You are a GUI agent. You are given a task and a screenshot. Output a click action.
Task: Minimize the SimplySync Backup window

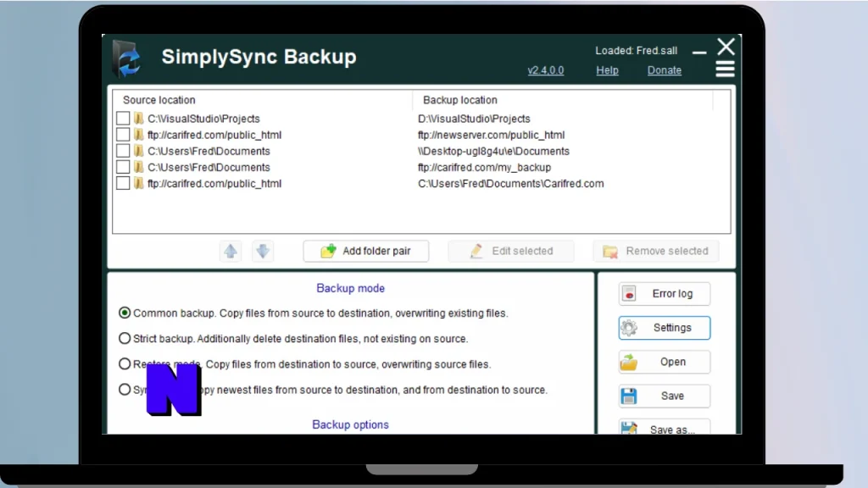[699, 52]
